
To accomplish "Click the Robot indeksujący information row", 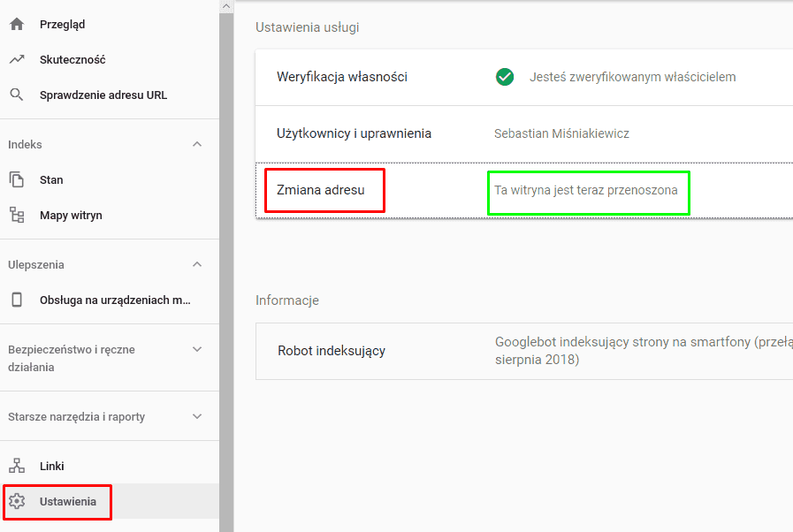I will coord(332,351).
